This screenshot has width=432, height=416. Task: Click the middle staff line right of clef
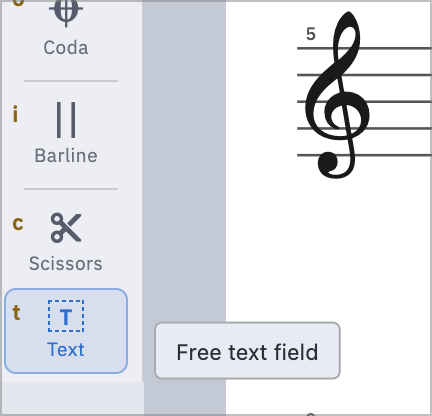(400, 102)
